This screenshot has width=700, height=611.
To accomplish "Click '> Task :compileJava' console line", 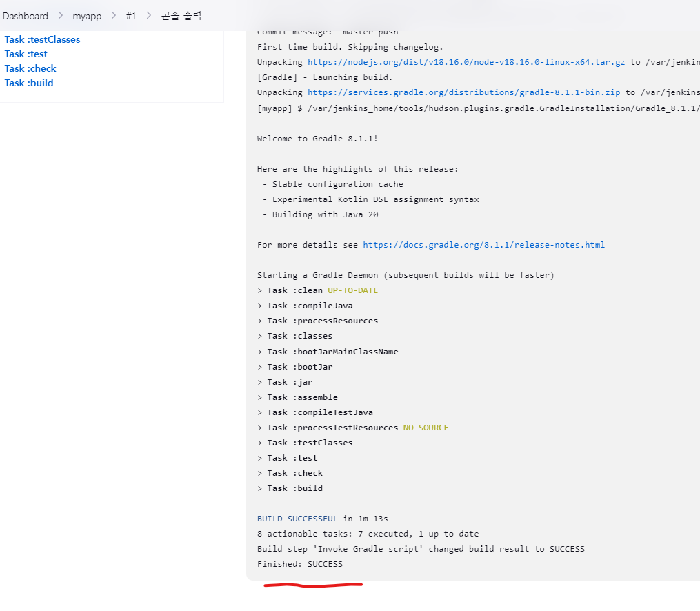I will [x=305, y=305].
